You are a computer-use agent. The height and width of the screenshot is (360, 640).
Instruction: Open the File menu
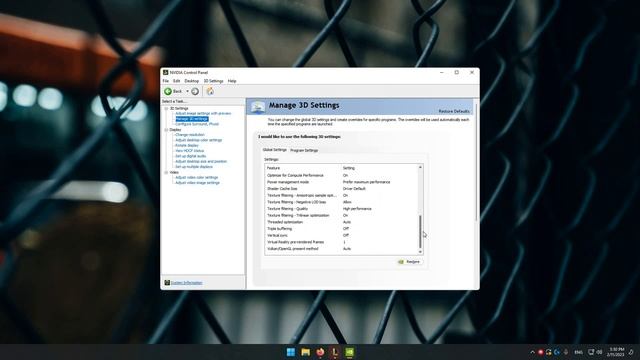166,81
